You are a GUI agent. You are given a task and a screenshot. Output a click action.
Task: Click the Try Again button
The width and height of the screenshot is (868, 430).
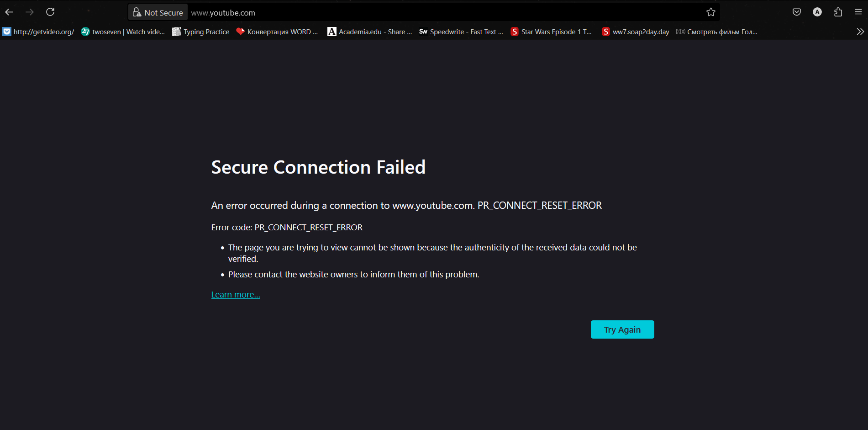tap(622, 329)
